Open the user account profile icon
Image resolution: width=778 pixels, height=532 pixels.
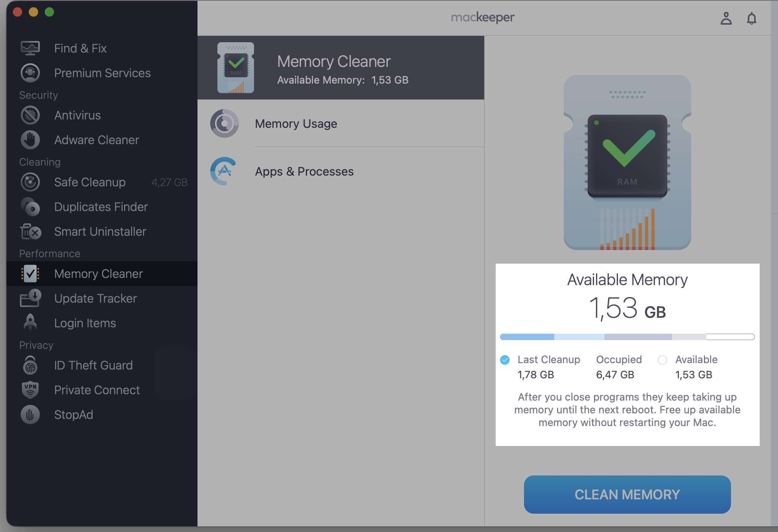coord(726,18)
